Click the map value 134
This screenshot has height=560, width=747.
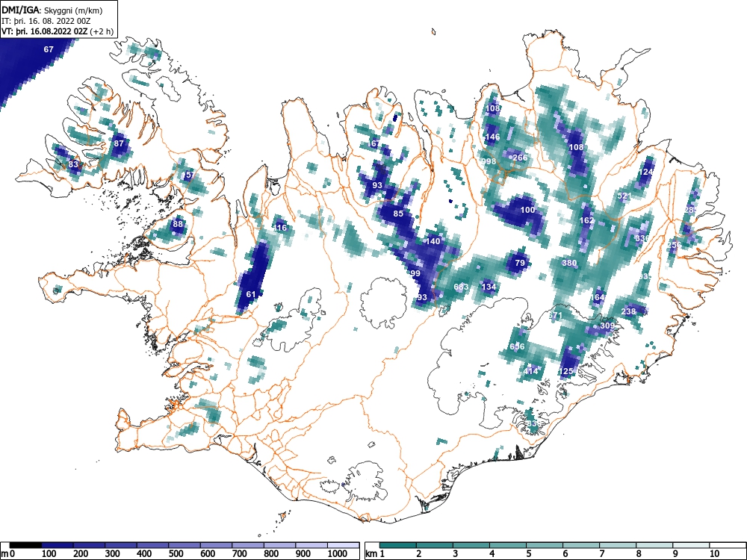489,287
